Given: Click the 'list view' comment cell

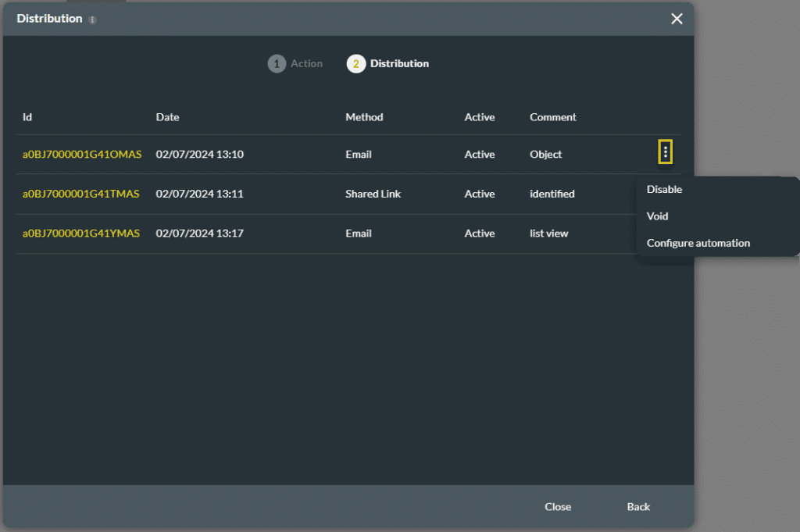Looking at the screenshot, I should [548, 234].
